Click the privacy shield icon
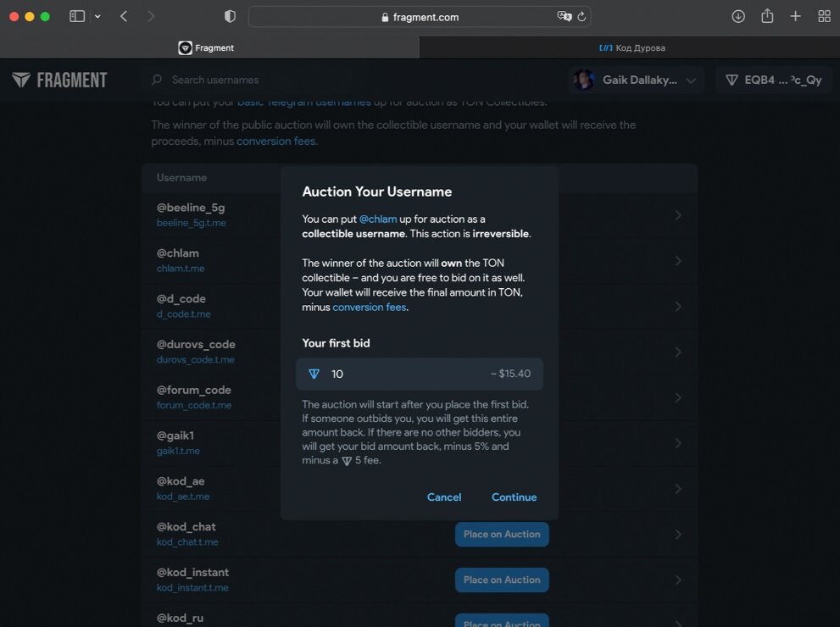840x627 pixels. (230, 16)
